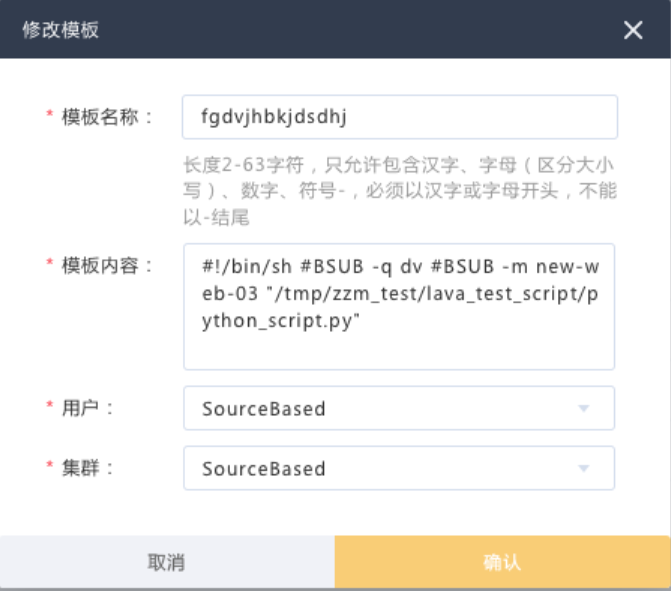Click the empty dark header bar area

click(x=359, y=30)
